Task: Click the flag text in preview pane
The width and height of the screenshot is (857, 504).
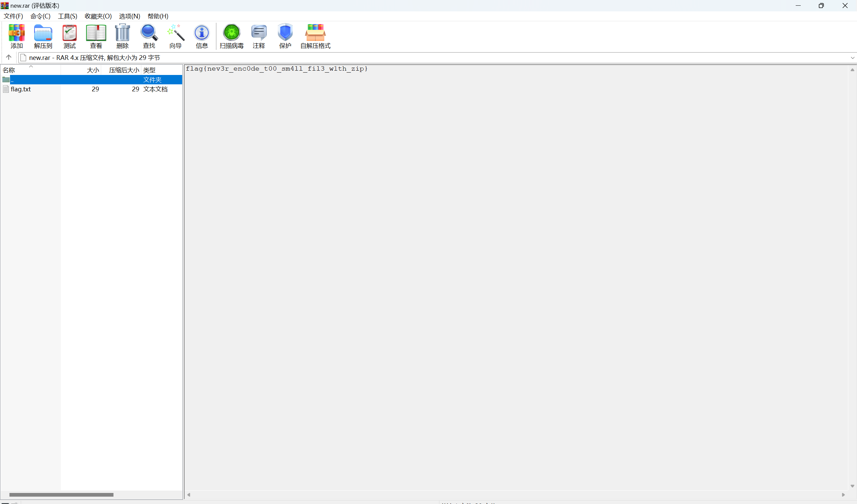Action: click(277, 69)
